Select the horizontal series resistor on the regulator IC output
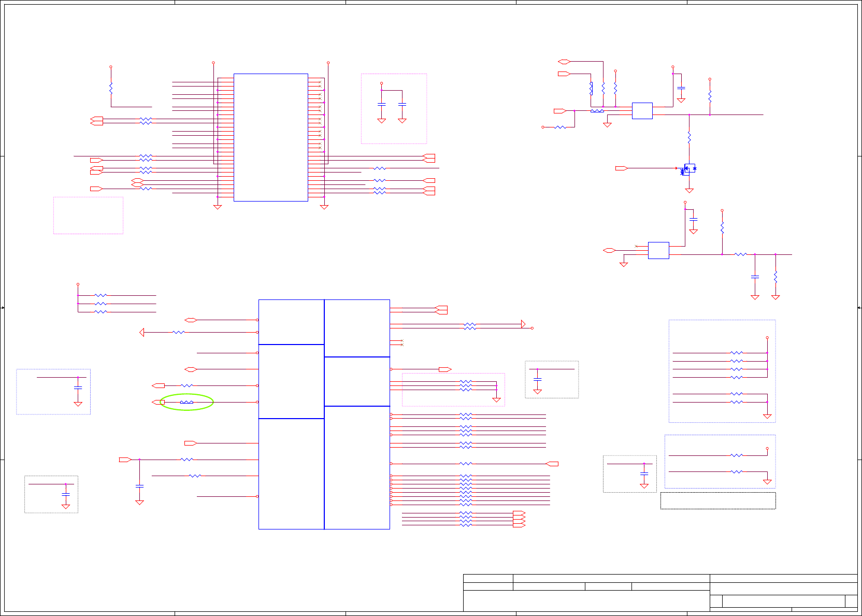Viewport: 862px width, 616px height. pos(741,254)
